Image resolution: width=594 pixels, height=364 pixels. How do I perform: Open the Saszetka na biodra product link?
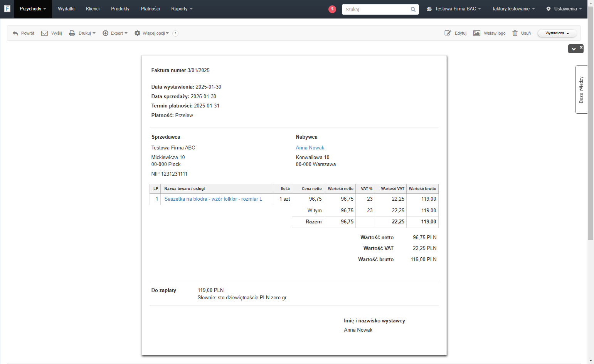[x=213, y=199]
